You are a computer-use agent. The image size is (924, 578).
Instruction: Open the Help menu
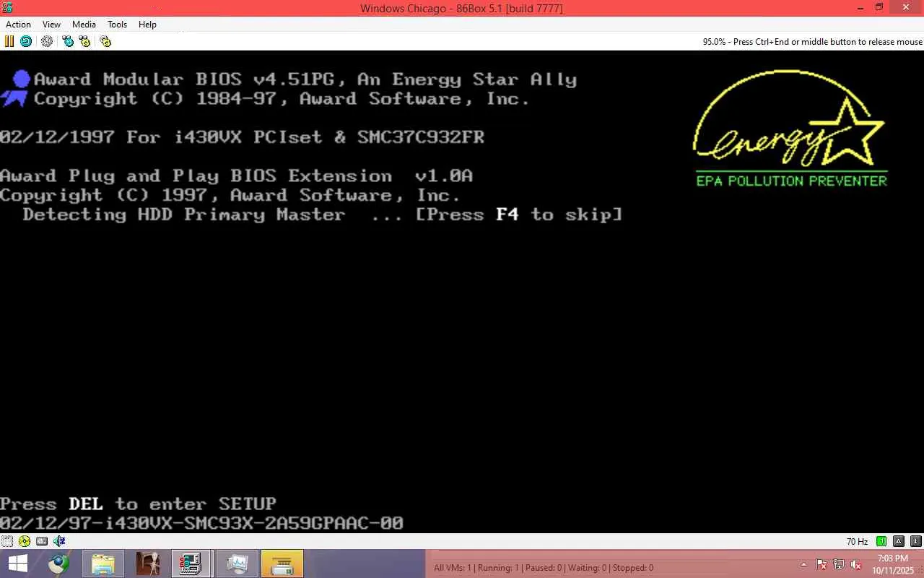[x=147, y=25]
